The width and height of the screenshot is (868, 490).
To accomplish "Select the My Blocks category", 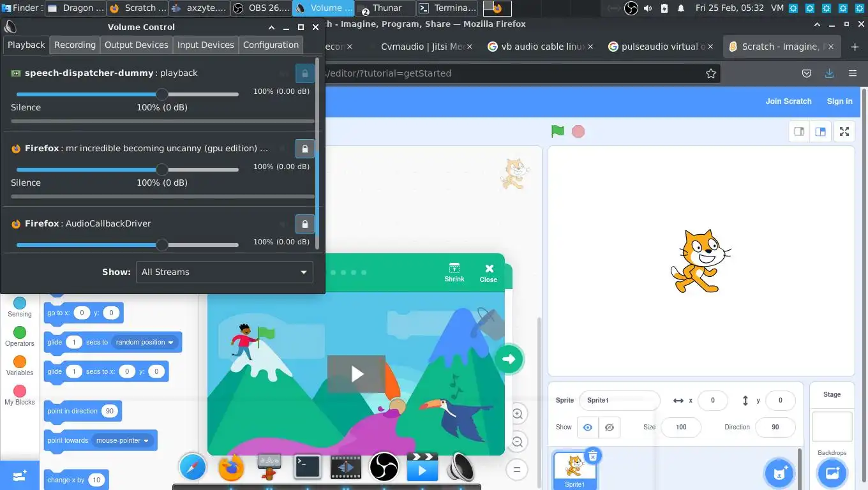I will (x=20, y=395).
